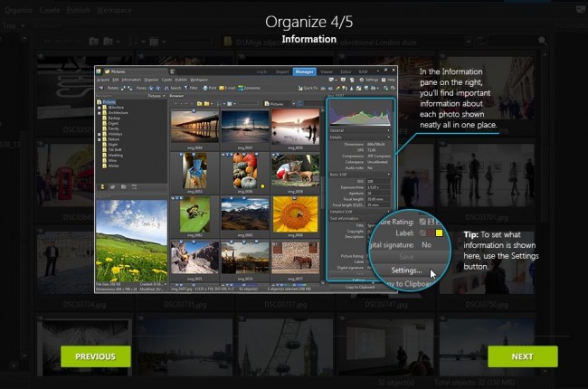Image resolution: width=588 pixels, height=389 pixels.
Task: Select the Winter folder
Action: tap(114, 166)
